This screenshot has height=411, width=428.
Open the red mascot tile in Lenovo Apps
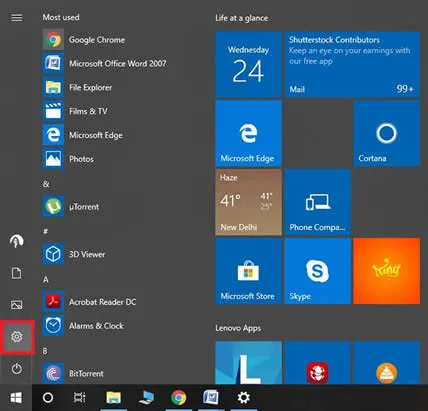coord(317,363)
